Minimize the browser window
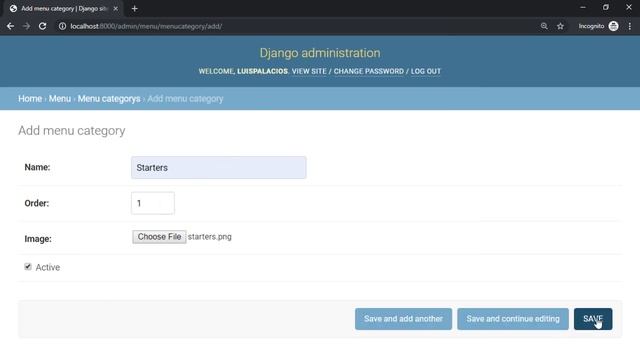The height and width of the screenshot is (360, 640). pyautogui.click(x=583, y=7)
